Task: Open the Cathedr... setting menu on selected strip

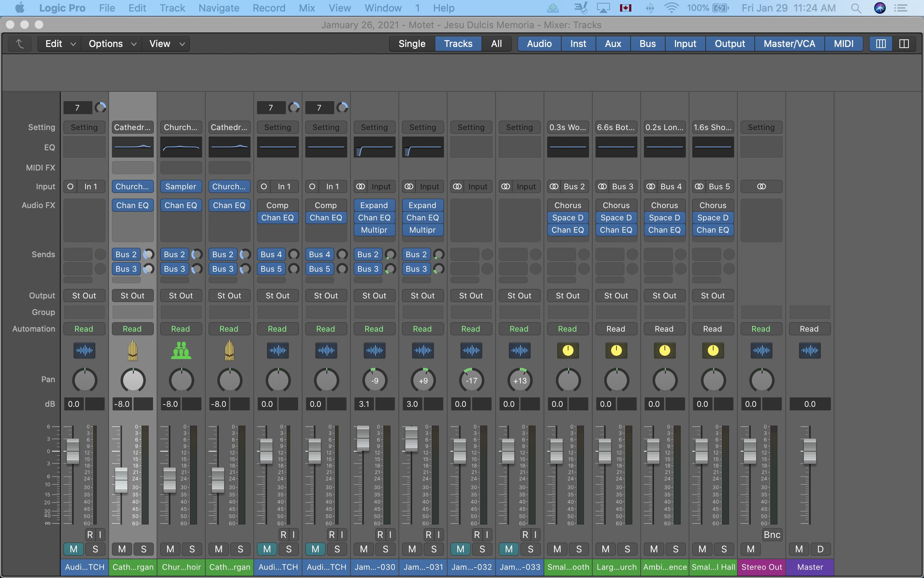Action: coord(132,127)
